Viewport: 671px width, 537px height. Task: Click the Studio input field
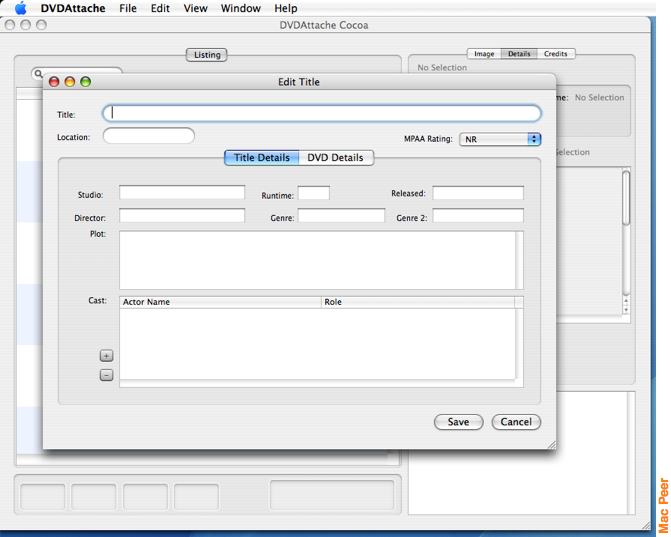pos(182,193)
